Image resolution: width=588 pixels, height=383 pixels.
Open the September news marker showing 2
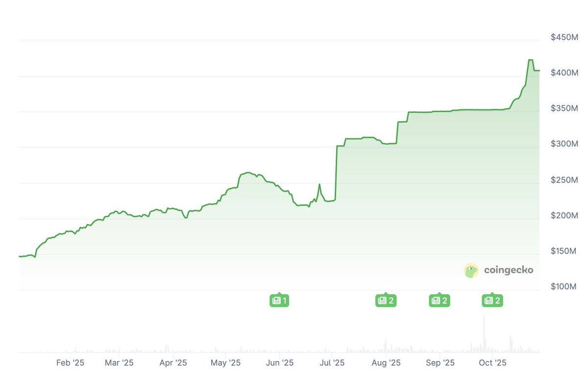[x=439, y=301]
